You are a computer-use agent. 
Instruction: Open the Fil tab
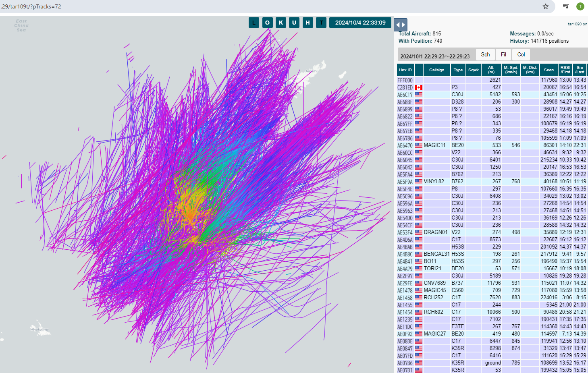pyautogui.click(x=503, y=55)
